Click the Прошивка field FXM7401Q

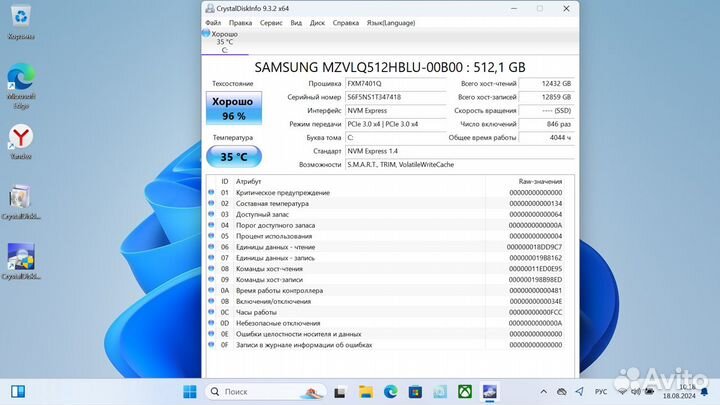coord(395,84)
